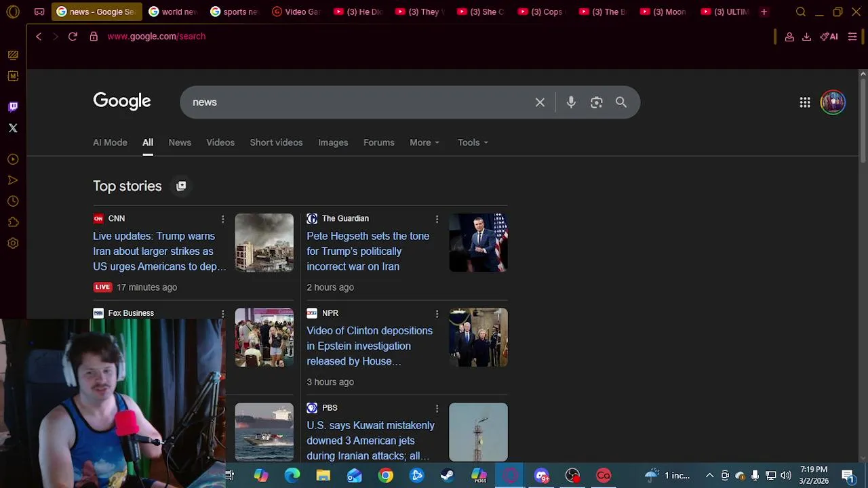This screenshot has width=868, height=488.
Task: Select the Short videos results tab
Action: [x=276, y=142]
